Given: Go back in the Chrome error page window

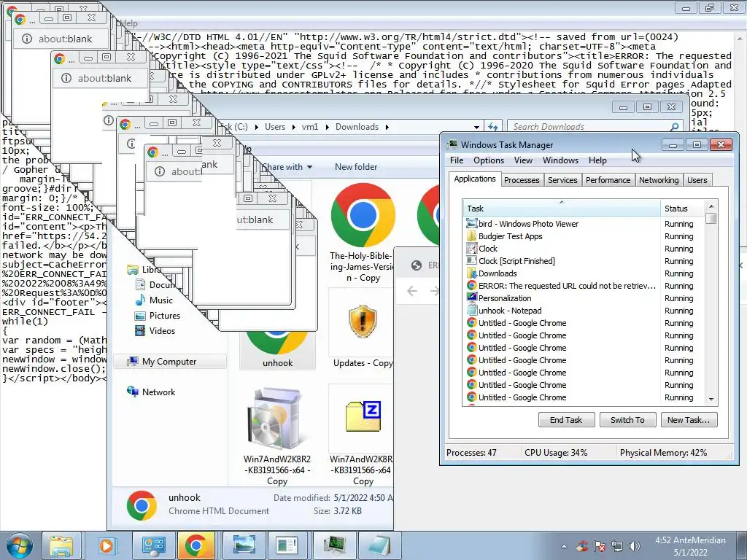Looking at the screenshot, I should pyautogui.click(x=412, y=291).
